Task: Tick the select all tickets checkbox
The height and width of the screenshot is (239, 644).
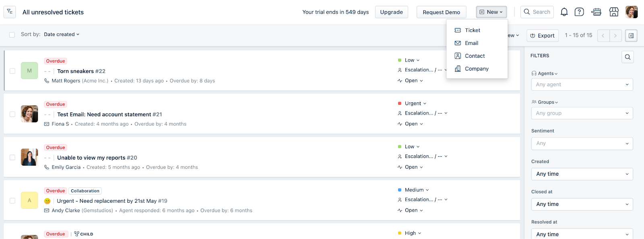Action: (x=12, y=35)
